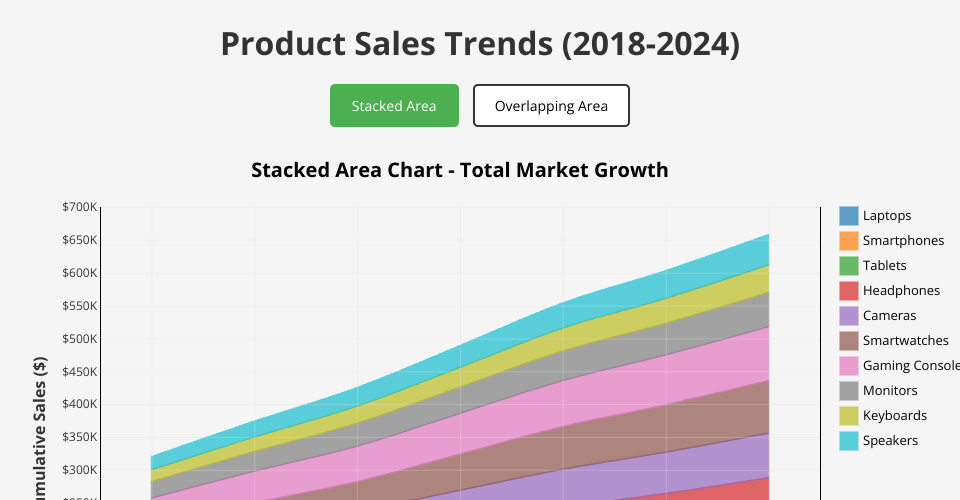
Task: Click the brown Smartwatches legend swatch
Action: tap(849, 341)
